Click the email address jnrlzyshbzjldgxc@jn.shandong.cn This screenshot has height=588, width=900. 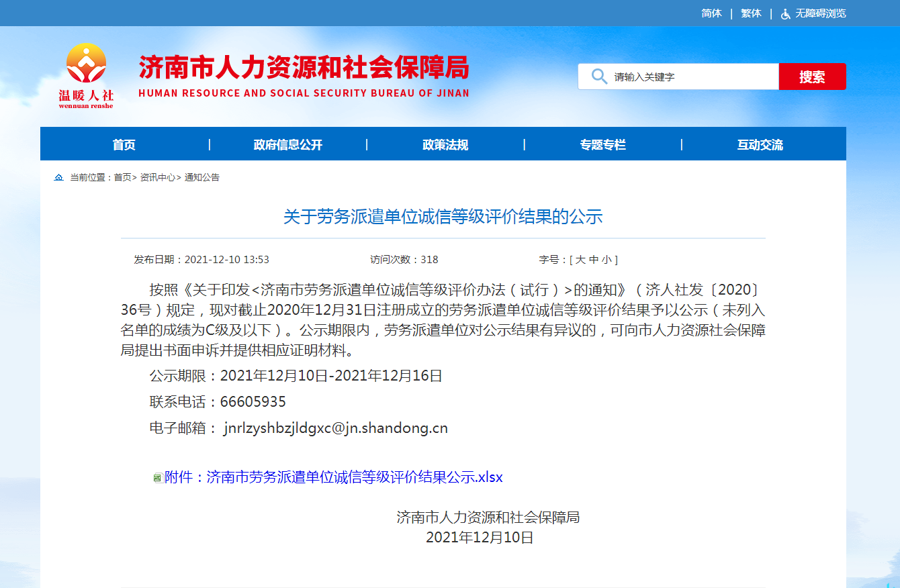(336, 428)
